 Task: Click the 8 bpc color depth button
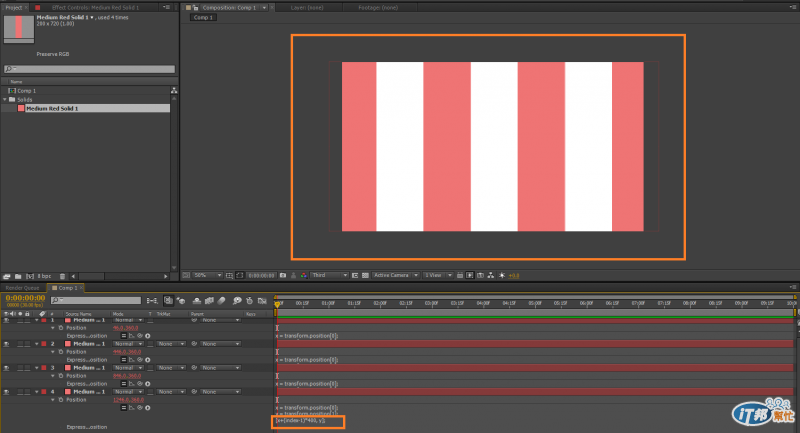(45, 276)
